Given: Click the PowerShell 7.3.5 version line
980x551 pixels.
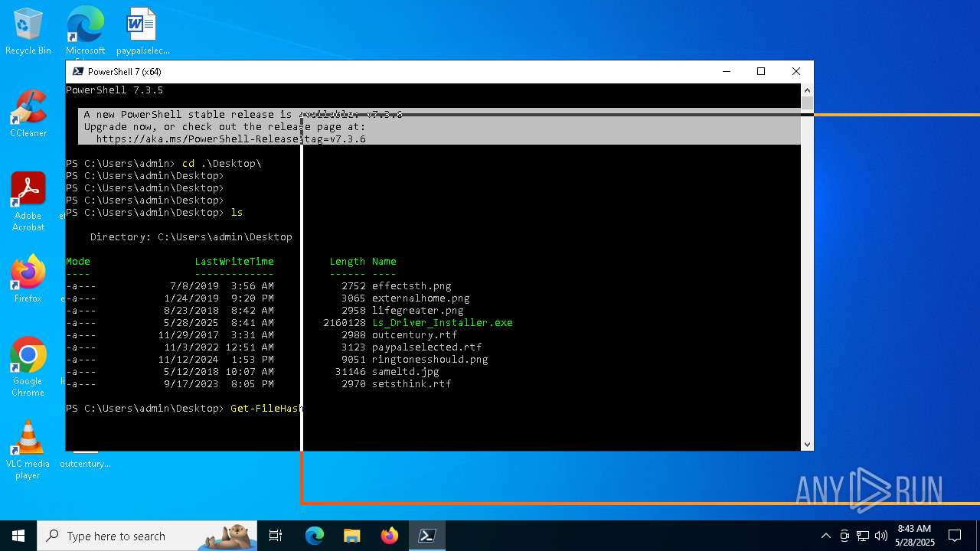Looking at the screenshot, I should click(114, 90).
